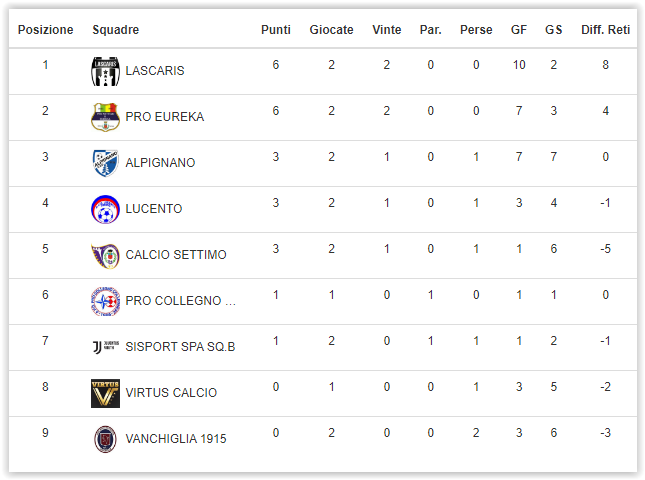The height and width of the screenshot is (480, 645).
Task: Click the Lucento soccer ball crest
Action: [x=105, y=209]
